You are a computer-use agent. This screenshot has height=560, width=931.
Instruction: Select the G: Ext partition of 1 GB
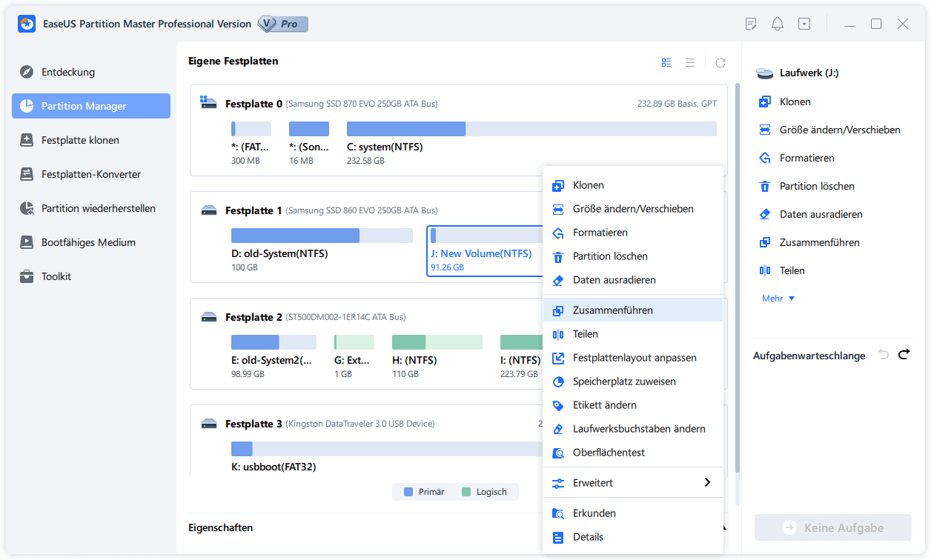pyautogui.click(x=354, y=357)
